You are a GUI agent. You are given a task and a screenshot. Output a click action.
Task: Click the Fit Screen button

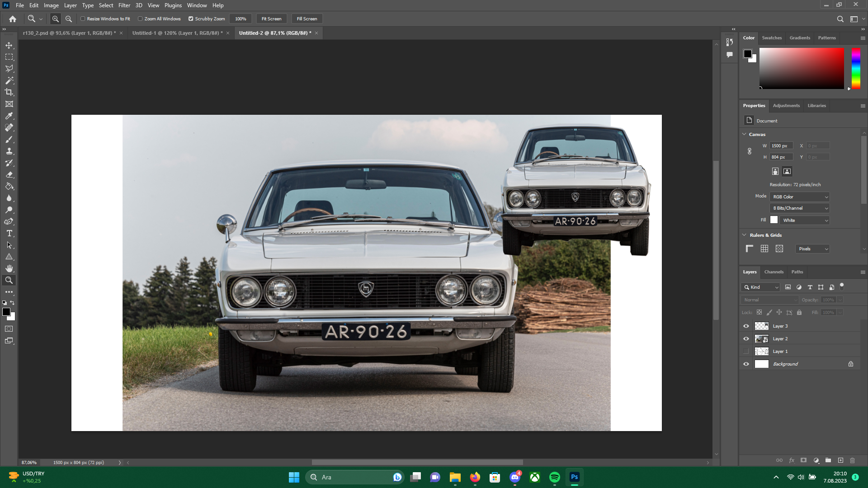pos(271,19)
